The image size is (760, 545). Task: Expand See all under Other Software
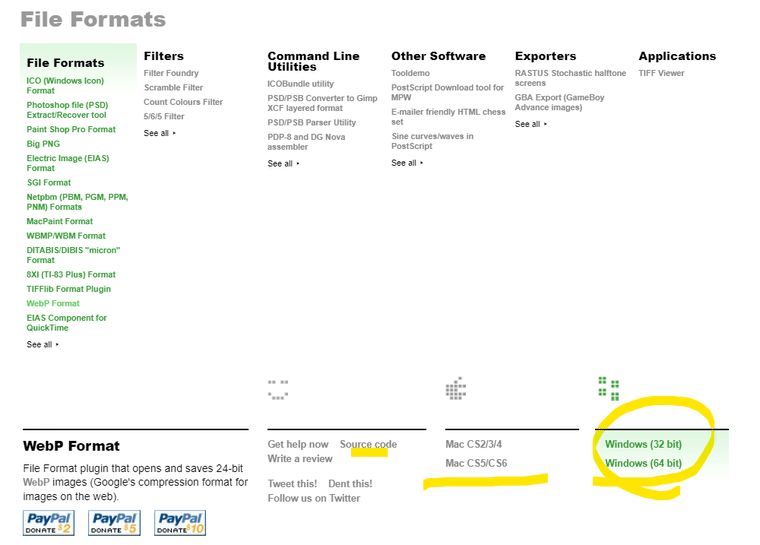pos(407,163)
